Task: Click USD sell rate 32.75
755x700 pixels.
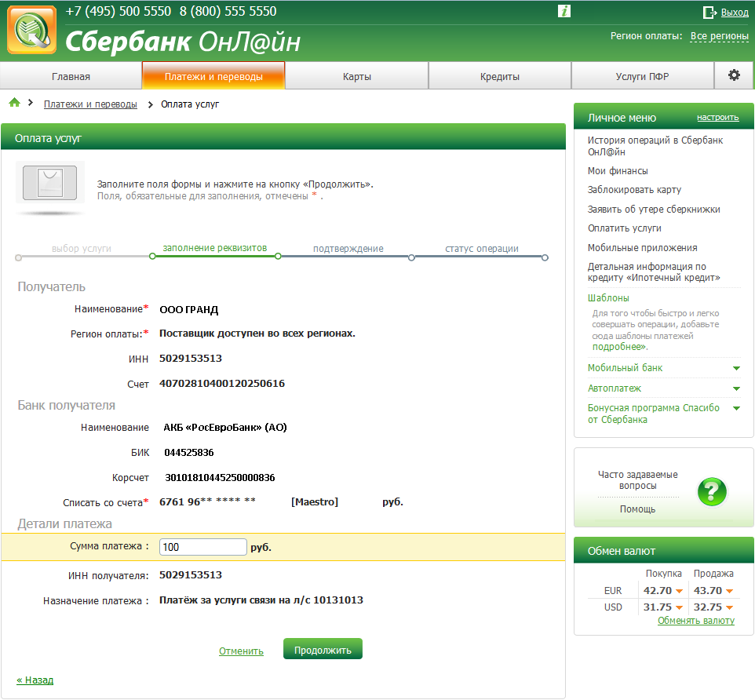Action: [x=708, y=607]
